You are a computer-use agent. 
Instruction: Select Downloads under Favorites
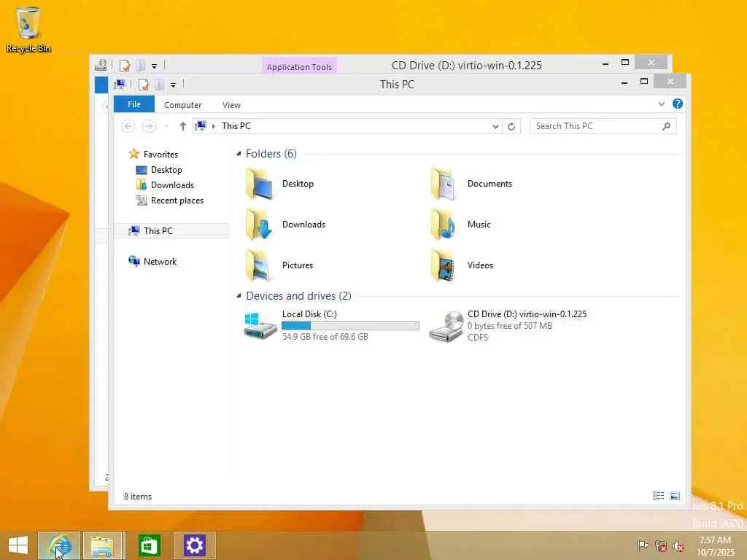[x=172, y=184]
